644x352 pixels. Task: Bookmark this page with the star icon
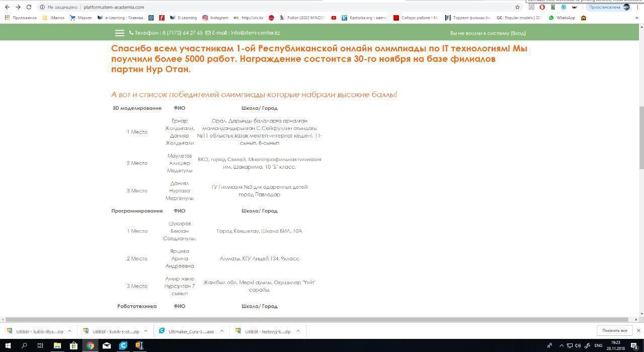(517, 7)
